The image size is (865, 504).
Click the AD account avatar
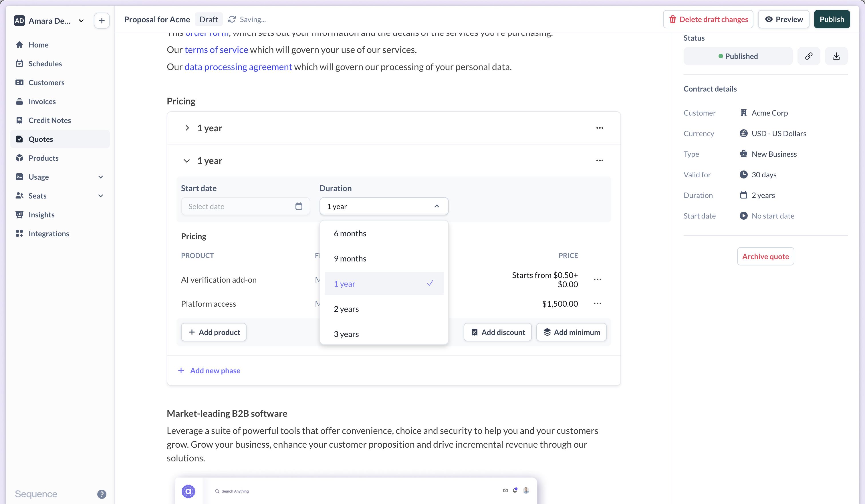point(19,21)
